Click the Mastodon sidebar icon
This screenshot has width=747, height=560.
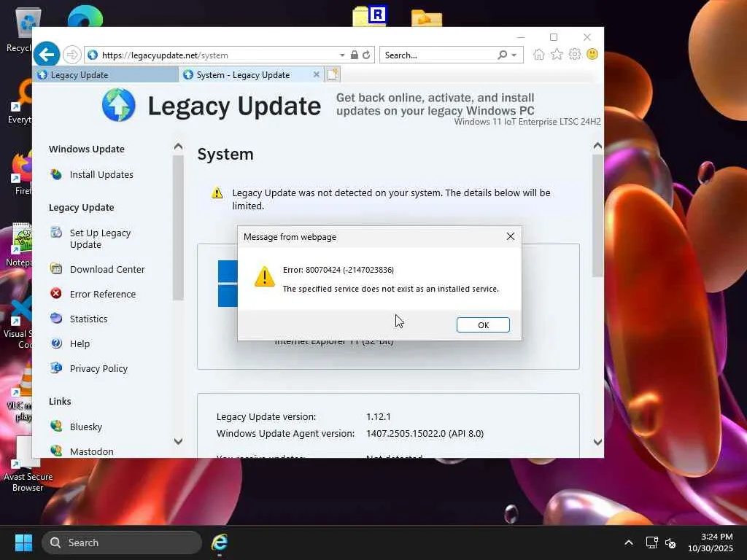pos(56,451)
